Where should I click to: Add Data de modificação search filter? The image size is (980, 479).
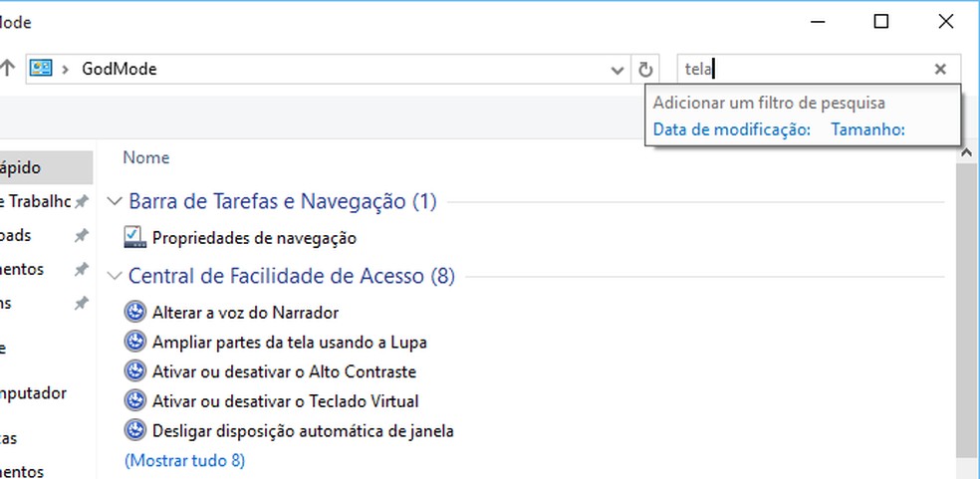pyautogui.click(x=731, y=129)
